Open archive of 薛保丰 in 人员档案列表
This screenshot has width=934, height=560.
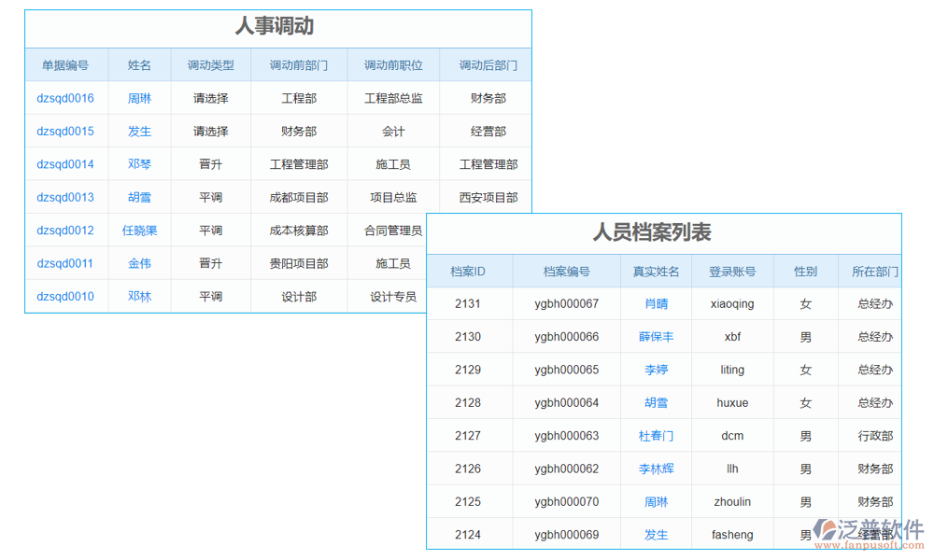(656, 336)
